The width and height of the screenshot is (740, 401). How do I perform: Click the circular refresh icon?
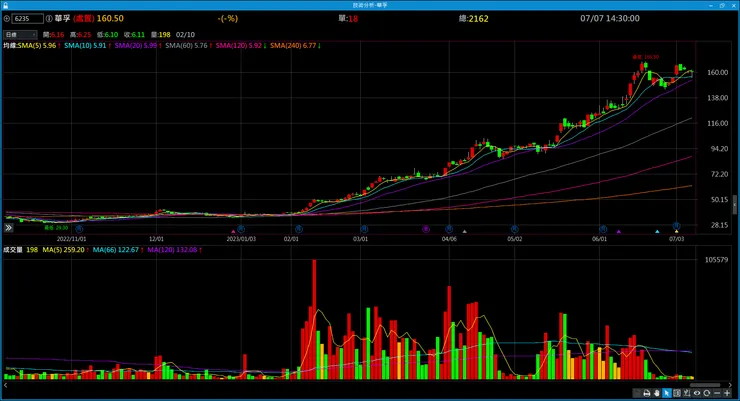pyautogui.click(x=706, y=393)
